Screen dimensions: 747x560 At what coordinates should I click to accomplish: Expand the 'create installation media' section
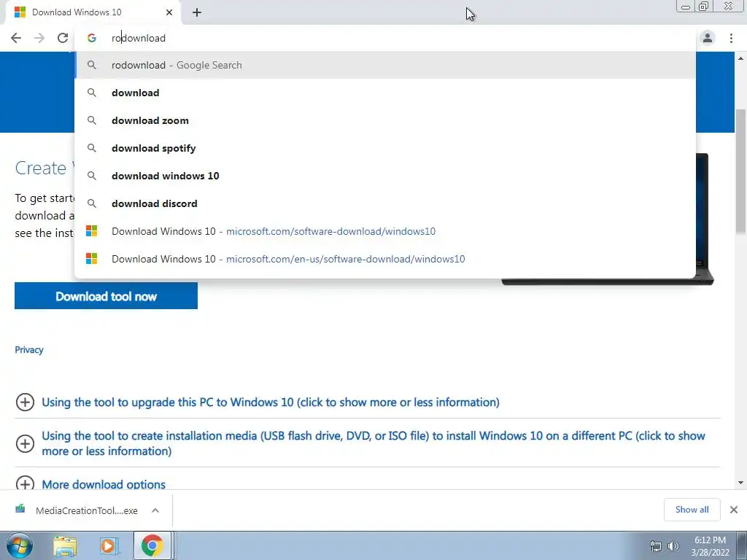373,443
